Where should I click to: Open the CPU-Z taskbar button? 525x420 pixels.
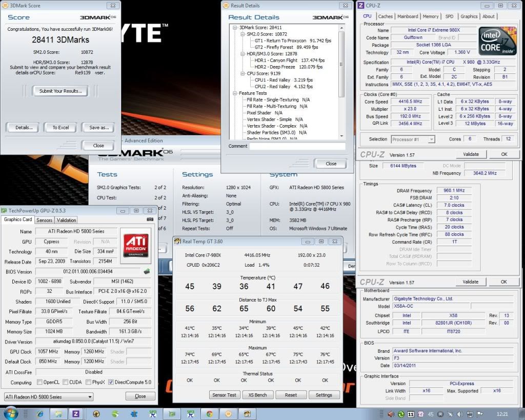(76, 414)
